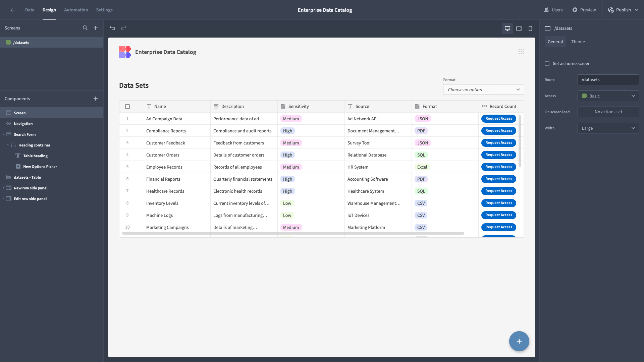Enable Set as home screen checkbox

click(547, 64)
